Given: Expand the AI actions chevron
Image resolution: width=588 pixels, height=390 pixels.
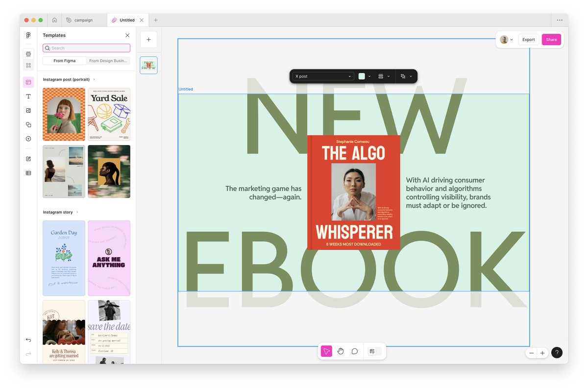Looking at the screenshot, I should 411,76.
